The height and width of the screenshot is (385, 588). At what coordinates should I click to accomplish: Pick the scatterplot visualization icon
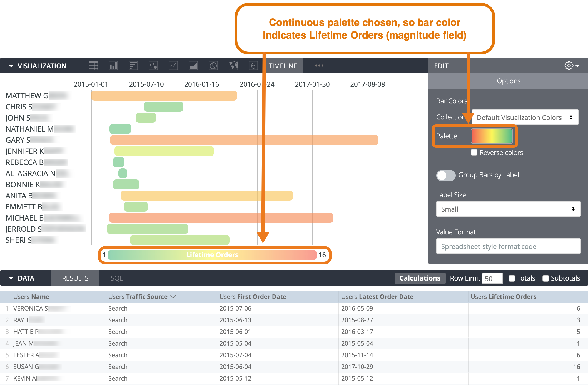(x=153, y=66)
